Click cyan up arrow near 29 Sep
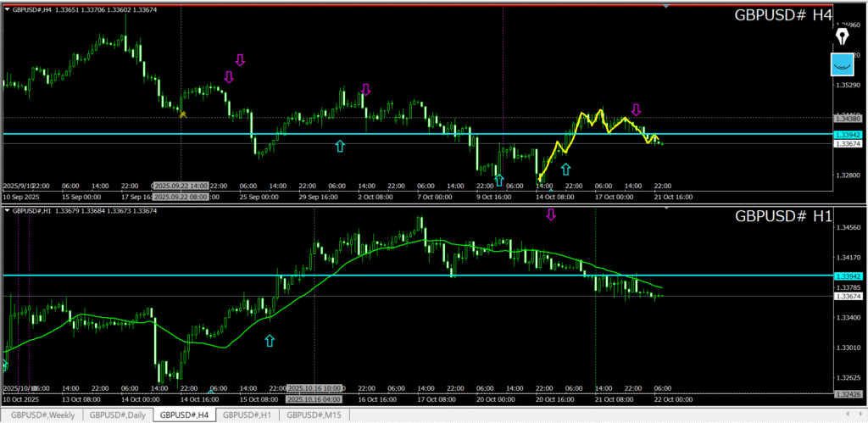The image size is (868, 423). pos(340,146)
